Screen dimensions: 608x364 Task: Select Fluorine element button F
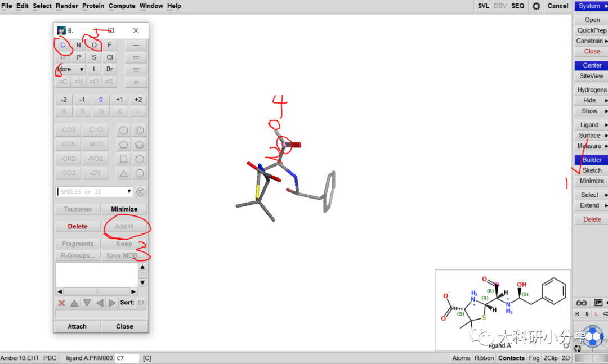pyautogui.click(x=109, y=46)
